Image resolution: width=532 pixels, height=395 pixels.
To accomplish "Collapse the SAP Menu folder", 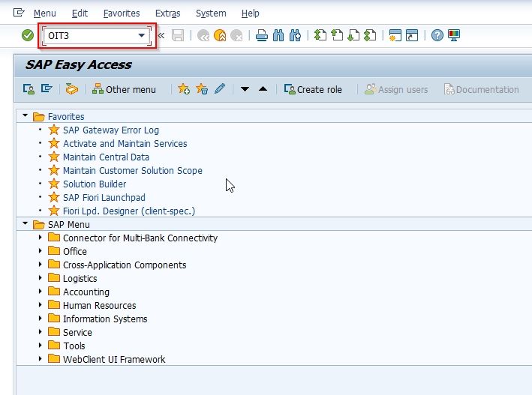I will click(25, 224).
